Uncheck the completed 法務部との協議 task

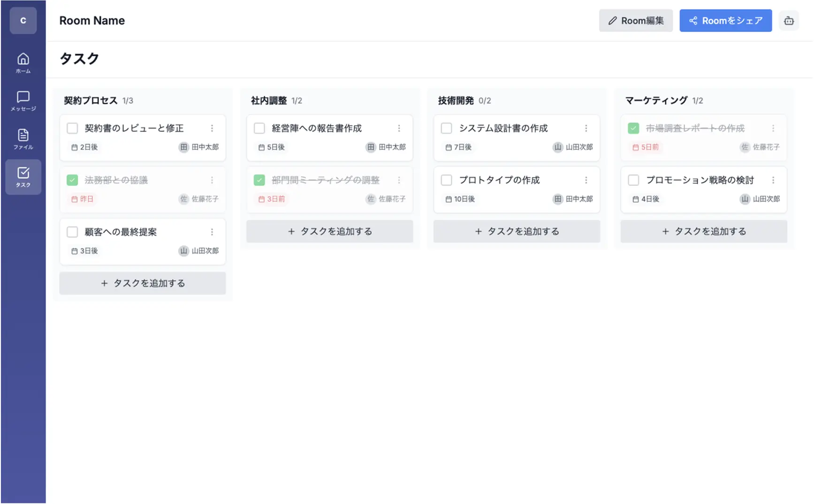pos(72,180)
